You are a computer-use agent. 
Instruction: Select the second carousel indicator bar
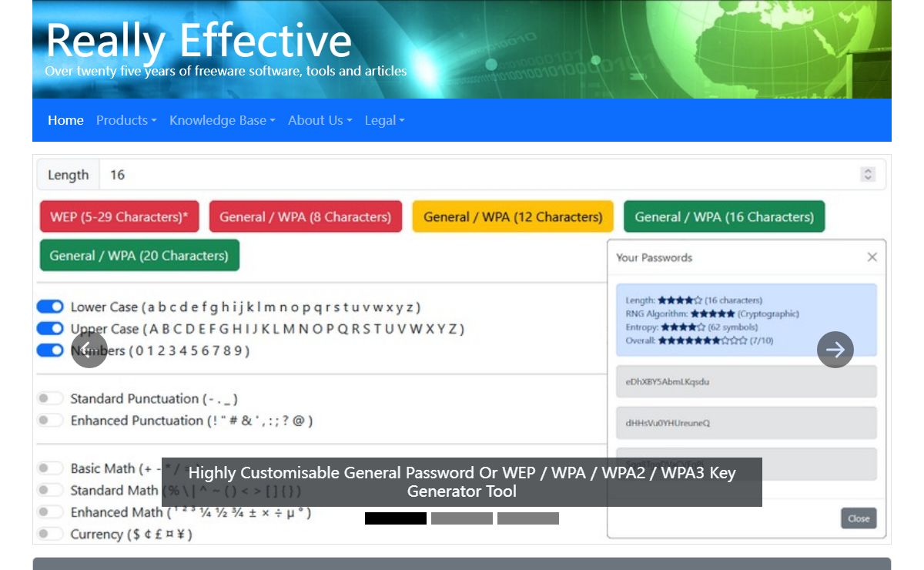(461, 518)
